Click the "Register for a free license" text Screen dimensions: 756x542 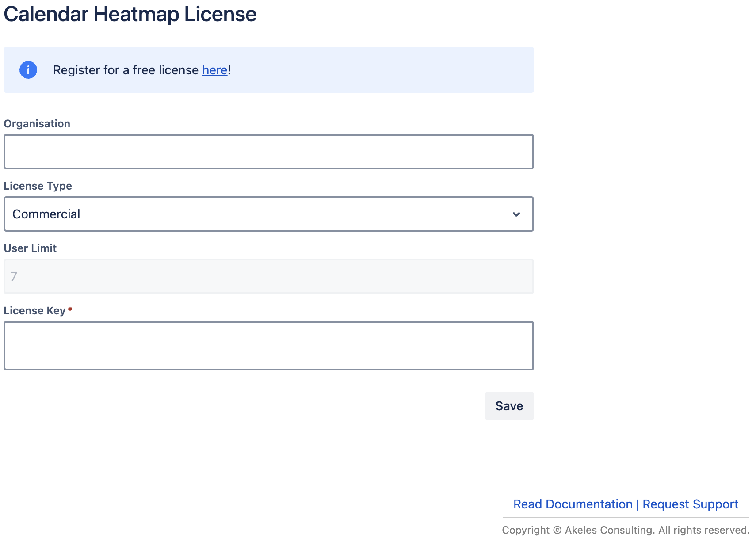(x=126, y=70)
